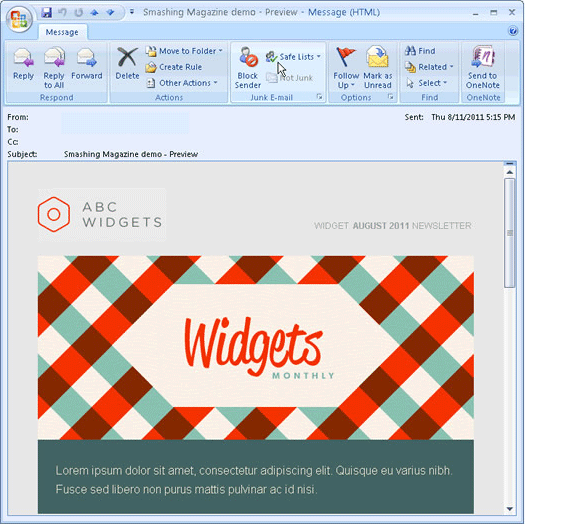The image size is (574, 524).
Task: Open Follow Up flag menu
Action: pos(346,68)
